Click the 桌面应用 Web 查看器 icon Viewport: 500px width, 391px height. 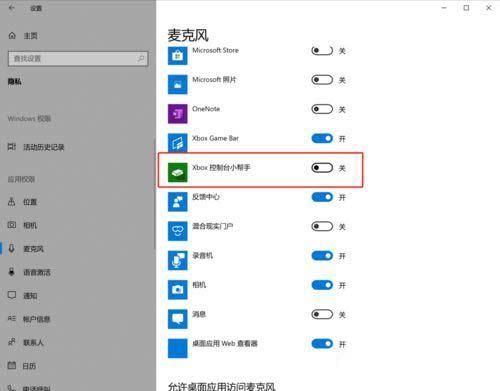177,349
